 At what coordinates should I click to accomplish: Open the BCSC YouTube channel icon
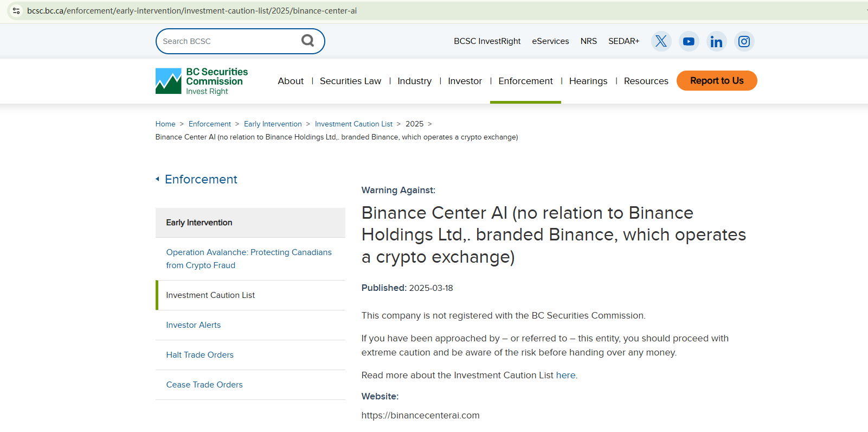coord(689,41)
